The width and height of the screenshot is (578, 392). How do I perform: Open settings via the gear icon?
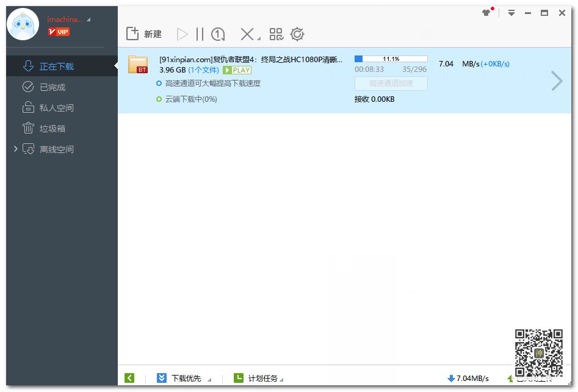coord(297,34)
